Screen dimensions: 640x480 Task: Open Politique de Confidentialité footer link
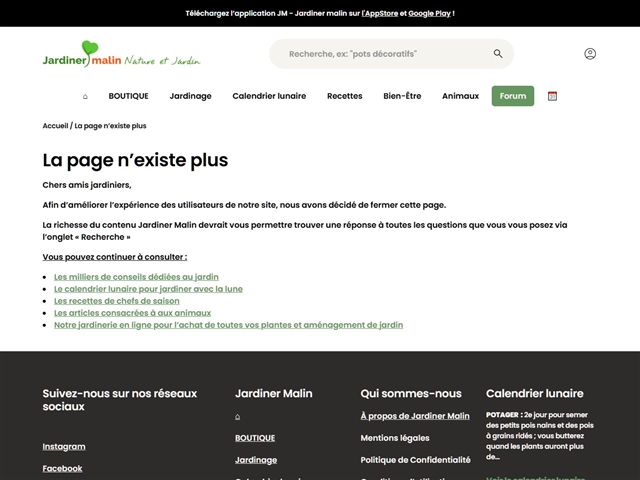(x=416, y=460)
